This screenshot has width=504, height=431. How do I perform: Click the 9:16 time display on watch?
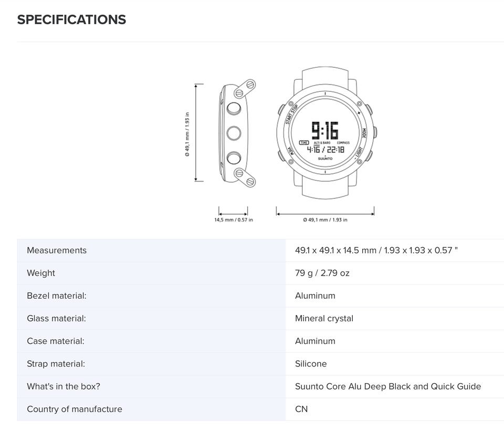[x=325, y=130]
